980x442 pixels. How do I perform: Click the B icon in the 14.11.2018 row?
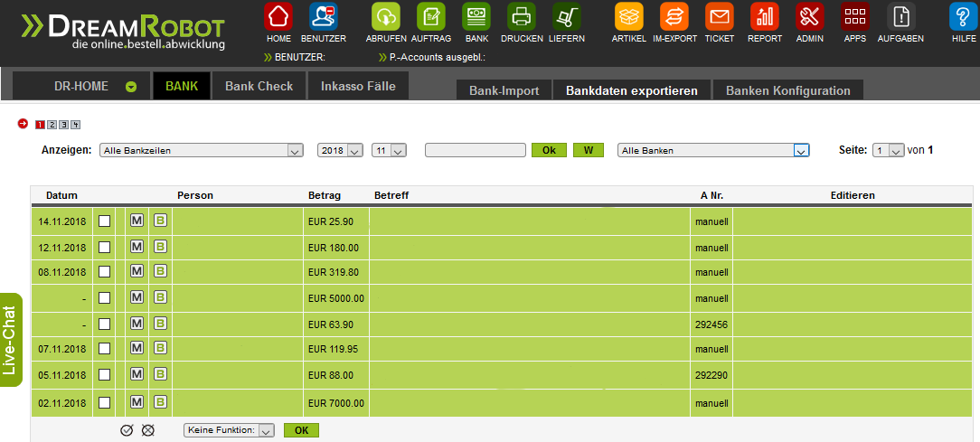[161, 220]
